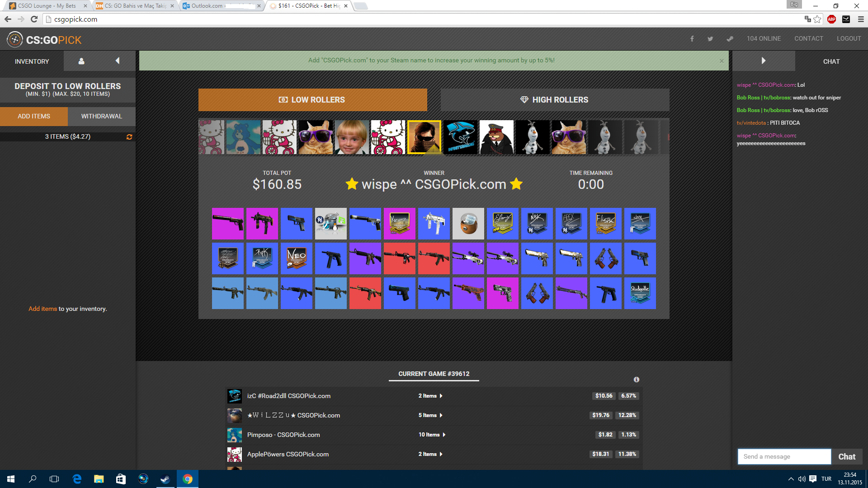
Task: Click the blue bear avatar in roulette strip
Action: (x=243, y=137)
